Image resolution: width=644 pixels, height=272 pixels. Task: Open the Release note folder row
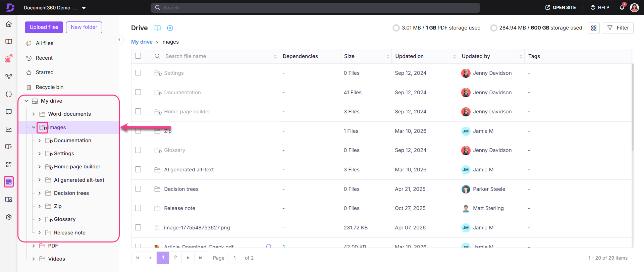pos(179,208)
